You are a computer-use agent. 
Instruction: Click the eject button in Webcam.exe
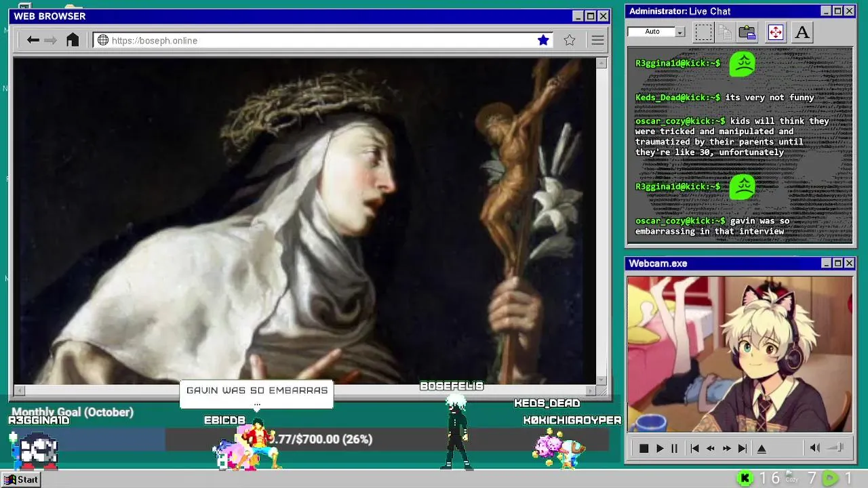pos(762,448)
